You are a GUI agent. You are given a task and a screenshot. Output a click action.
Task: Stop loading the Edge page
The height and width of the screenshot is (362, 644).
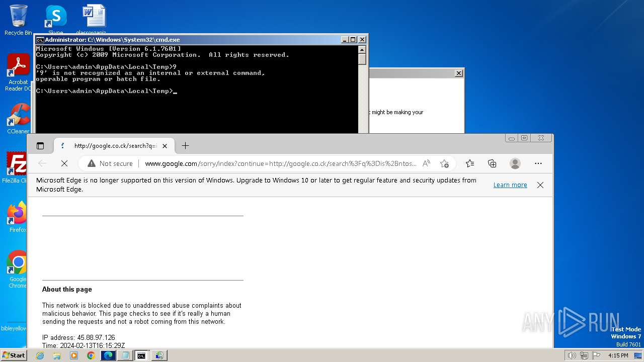[x=64, y=163]
